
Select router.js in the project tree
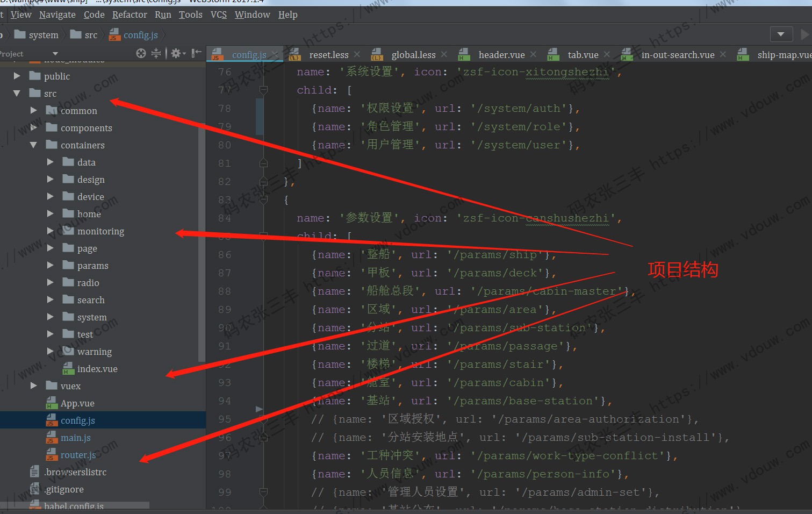(x=78, y=455)
